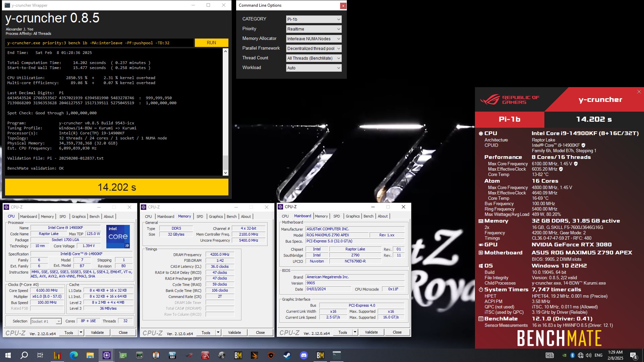Click Validate in left CPU-Z window

pyautogui.click(x=97, y=333)
